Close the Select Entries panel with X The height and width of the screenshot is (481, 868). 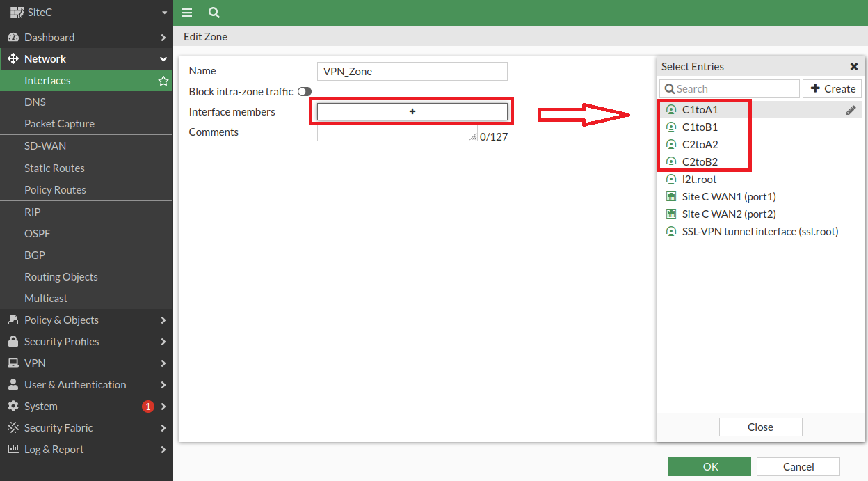point(854,67)
